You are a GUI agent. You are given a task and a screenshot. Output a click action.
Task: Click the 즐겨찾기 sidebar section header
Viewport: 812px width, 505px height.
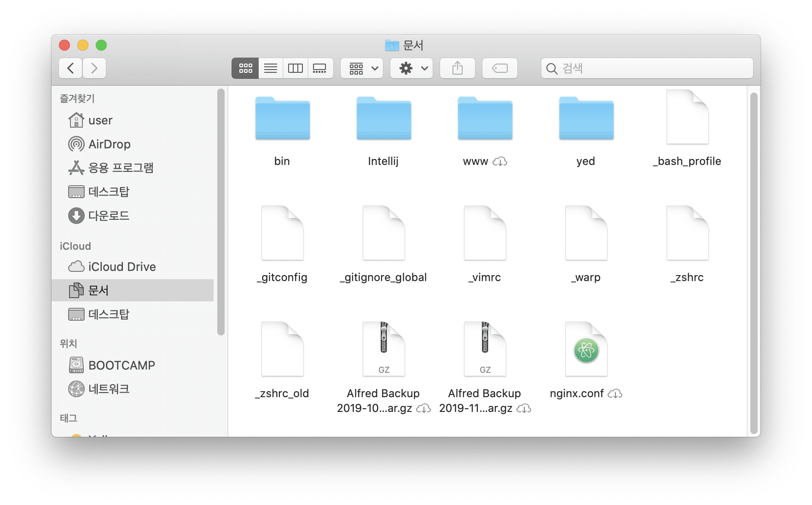[x=77, y=98]
